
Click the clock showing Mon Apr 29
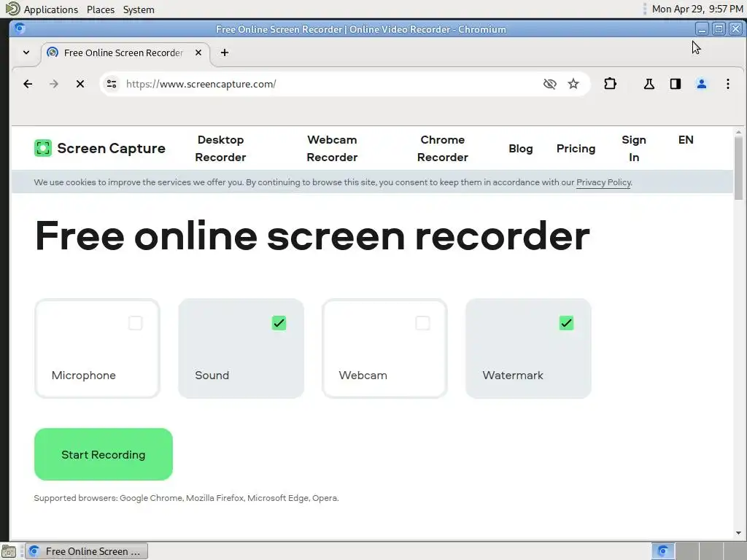[x=697, y=9]
